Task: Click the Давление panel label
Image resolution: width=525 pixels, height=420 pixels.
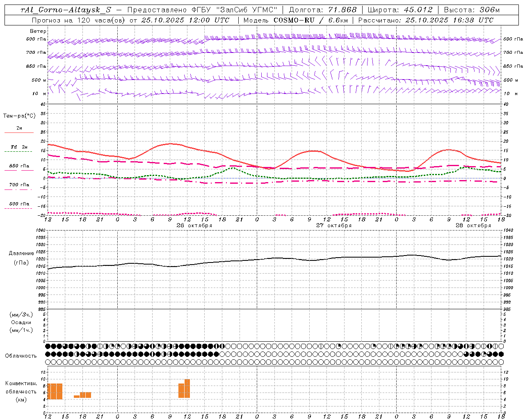Action: coord(21,253)
